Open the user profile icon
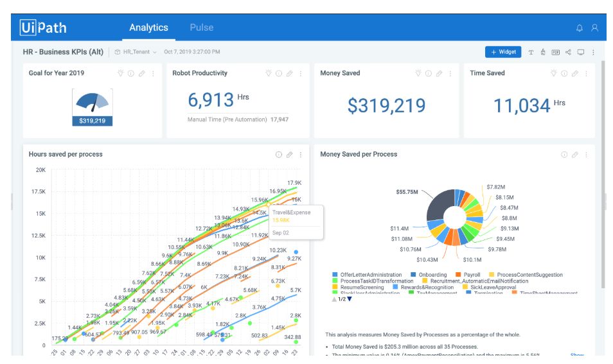Image resolution: width=613 pixels, height=364 pixels. (x=594, y=28)
